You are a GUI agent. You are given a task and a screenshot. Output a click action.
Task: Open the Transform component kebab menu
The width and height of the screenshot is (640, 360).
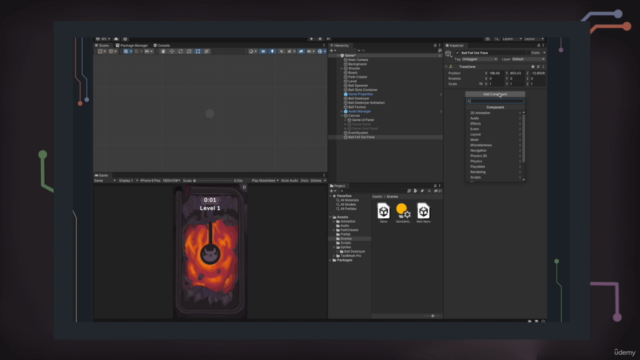[x=543, y=67]
